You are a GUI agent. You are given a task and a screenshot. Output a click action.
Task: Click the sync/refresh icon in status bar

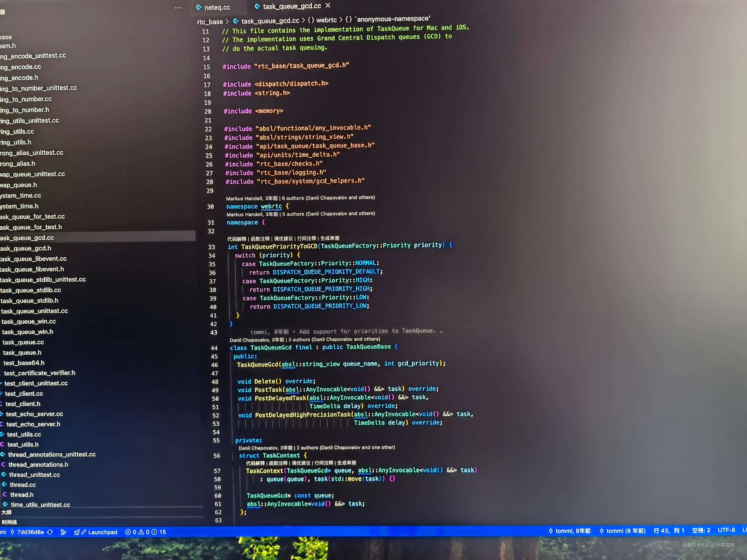(x=50, y=532)
